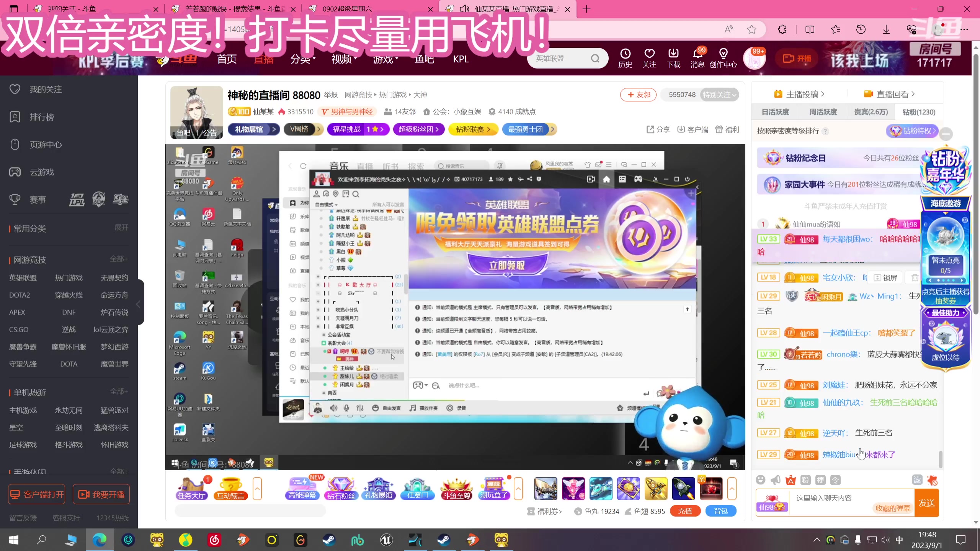The width and height of the screenshot is (980, 551).
Task: Open the emoji smiley picker in chat
Action: (x=761, y=479)
